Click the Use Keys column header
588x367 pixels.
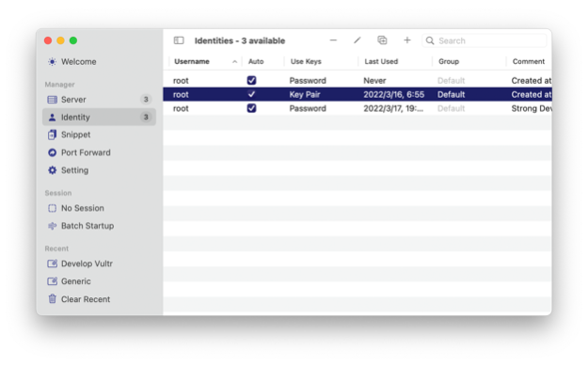click(306, 61)
